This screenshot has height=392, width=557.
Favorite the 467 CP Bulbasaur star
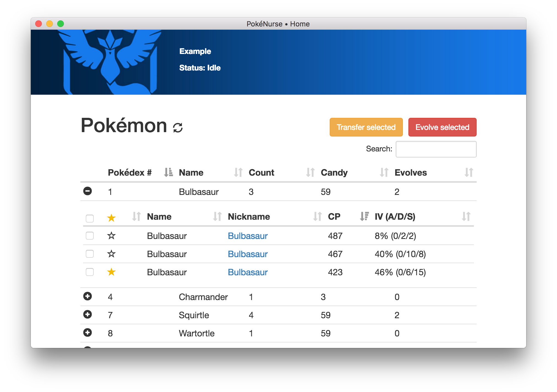pos(111,254)
